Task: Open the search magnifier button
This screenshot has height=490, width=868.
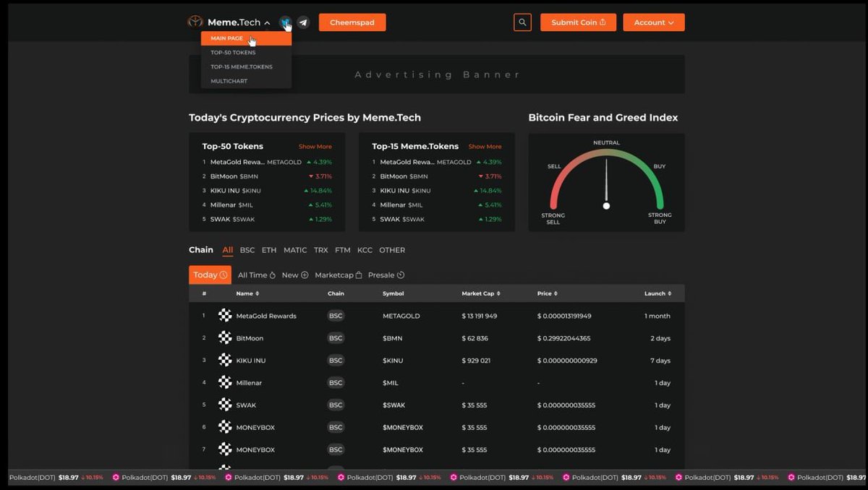Action: pyautogui.click(x=522, y=22)
